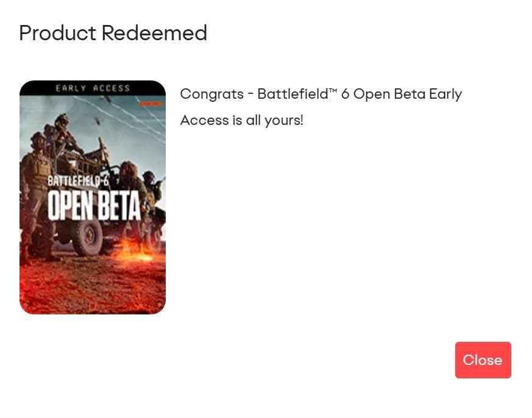Click the 'Congrats - Battlefield™ 6' message line
532x418 pixels.
[321, 94]
